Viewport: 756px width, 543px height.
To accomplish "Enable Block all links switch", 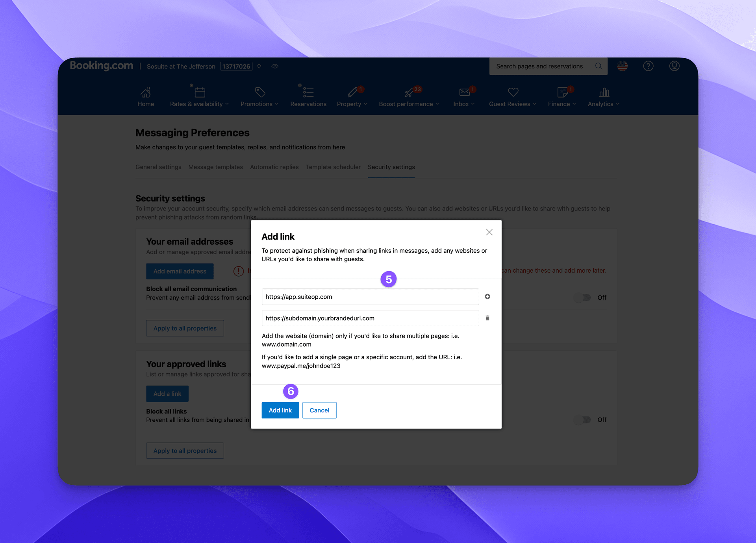I will click(583, 420).
